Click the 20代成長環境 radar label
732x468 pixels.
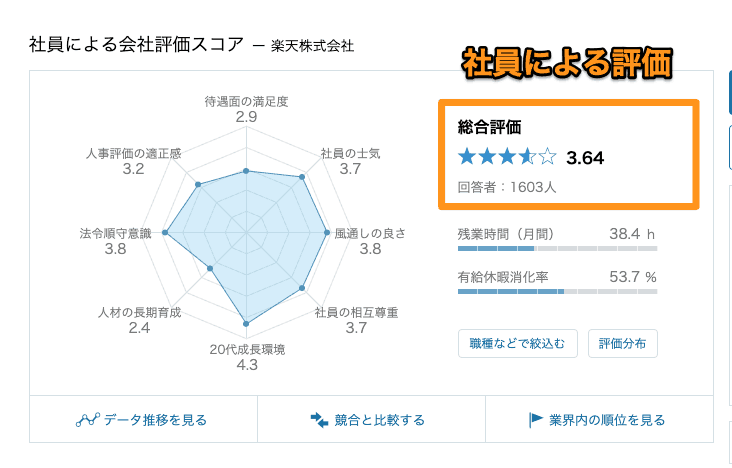point(247,349)
